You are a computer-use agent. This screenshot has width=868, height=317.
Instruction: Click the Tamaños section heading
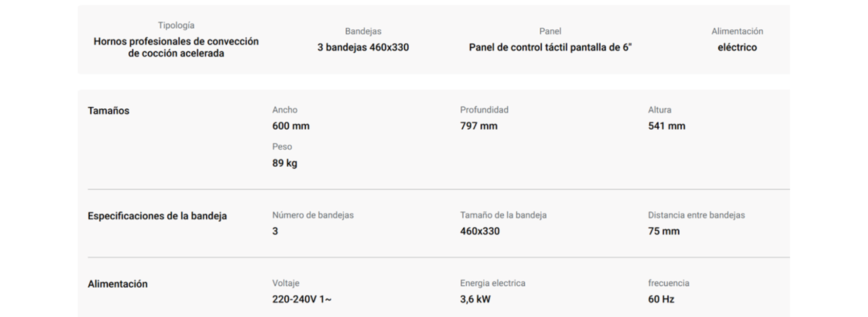[x=109, y=111]
